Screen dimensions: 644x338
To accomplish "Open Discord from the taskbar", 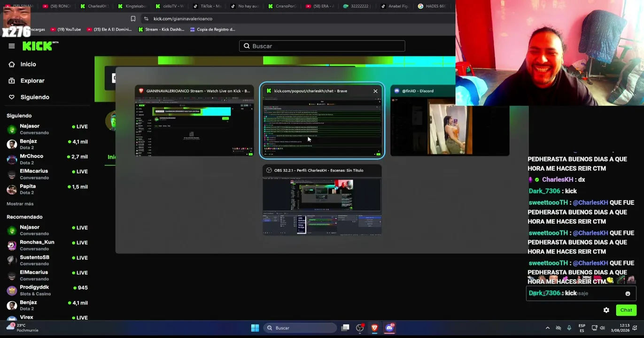I will click(x=389, y=328).
